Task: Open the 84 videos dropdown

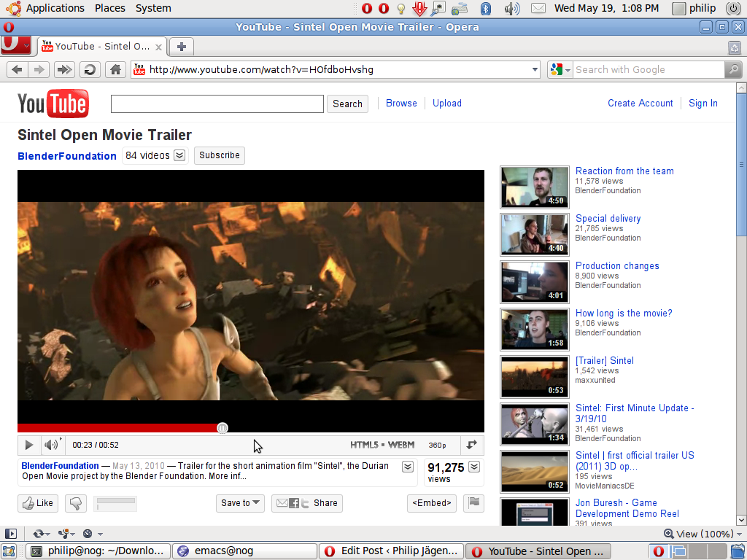Action: [179, 155]
